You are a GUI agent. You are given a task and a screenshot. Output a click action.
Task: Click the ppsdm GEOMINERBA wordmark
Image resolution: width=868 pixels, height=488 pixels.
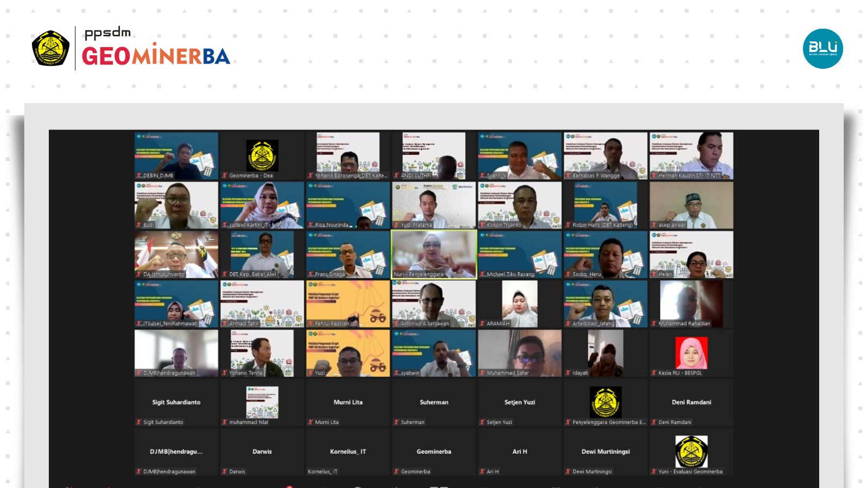(156, 47)
